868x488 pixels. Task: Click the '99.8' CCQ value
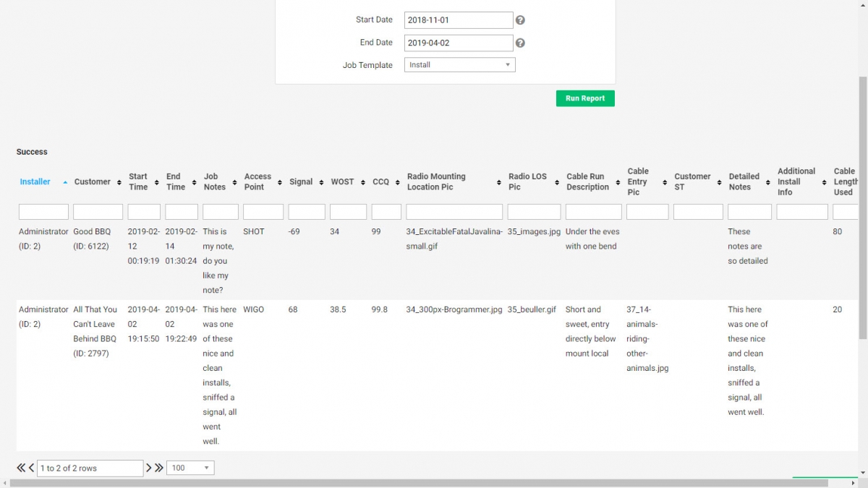click(380, 309)
